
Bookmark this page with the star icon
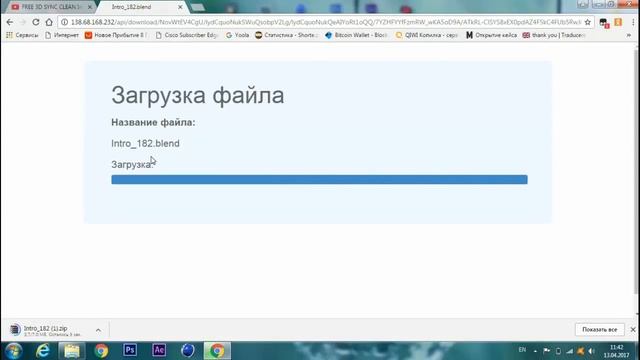click(x=588, y=22)
